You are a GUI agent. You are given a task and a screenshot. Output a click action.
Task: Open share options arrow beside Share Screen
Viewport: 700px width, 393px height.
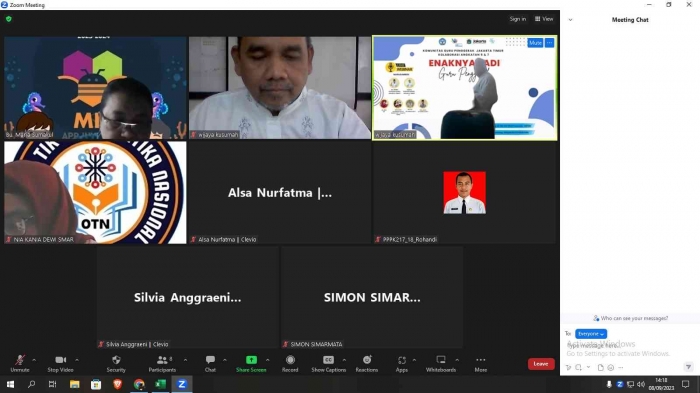pos(267,360)
